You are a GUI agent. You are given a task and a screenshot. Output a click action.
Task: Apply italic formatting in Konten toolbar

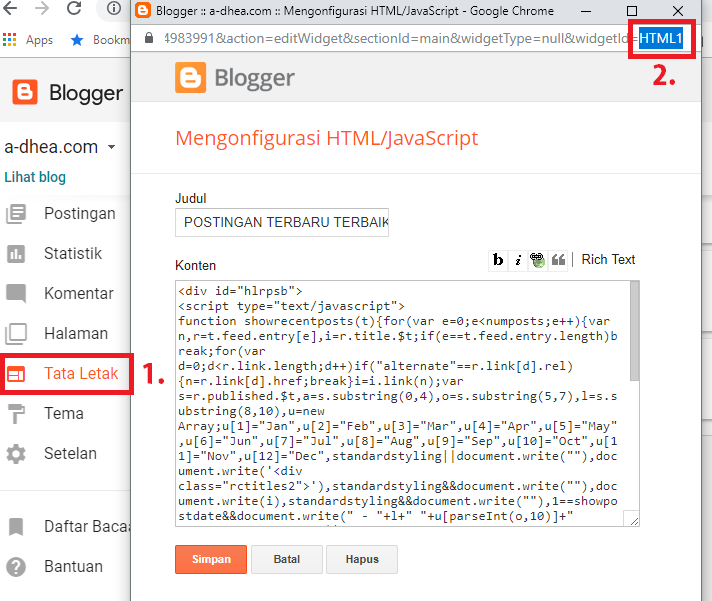click(518, 260)
